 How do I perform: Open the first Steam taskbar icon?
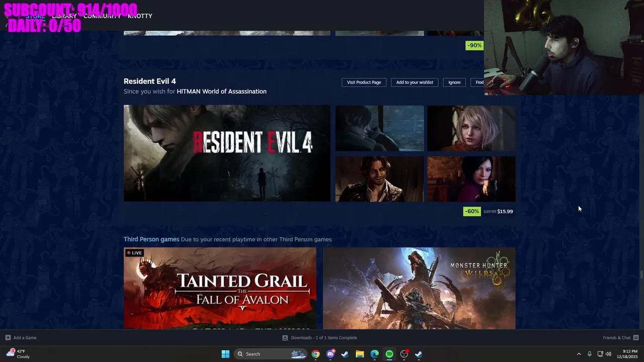[345, 354]
